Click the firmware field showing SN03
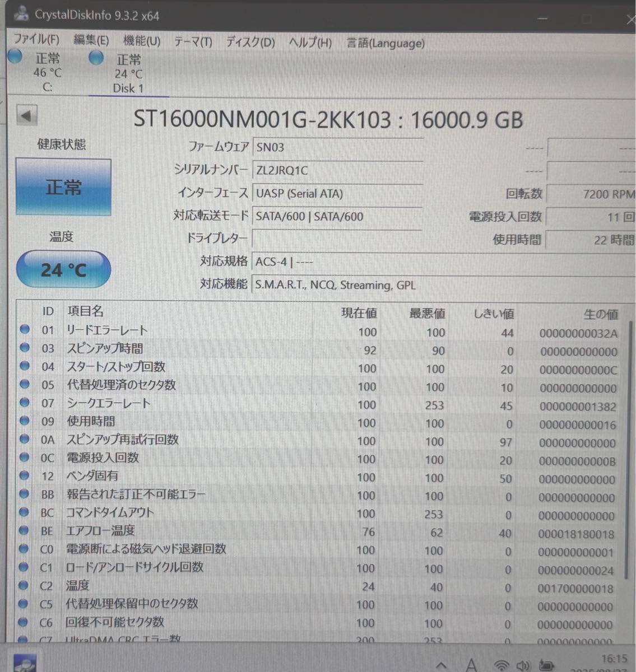Viewport: 636px width, 672px height. [x=337, y=147]
